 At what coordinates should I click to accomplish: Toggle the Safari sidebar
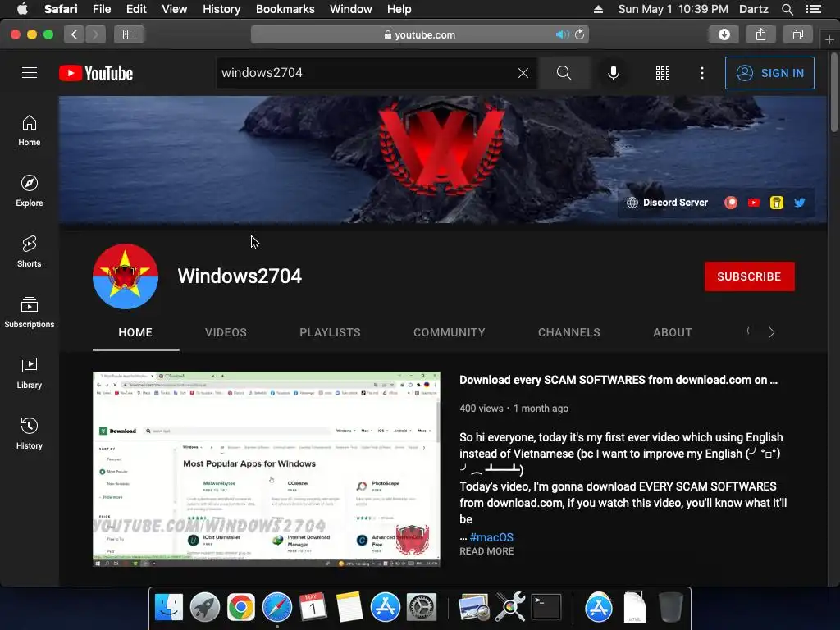(x=129, y=34)
